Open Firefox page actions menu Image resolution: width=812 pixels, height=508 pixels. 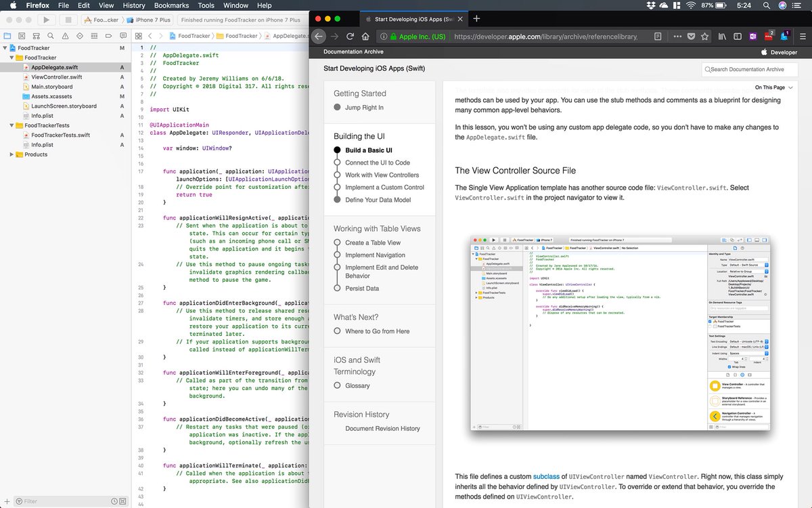click(677, 37)
